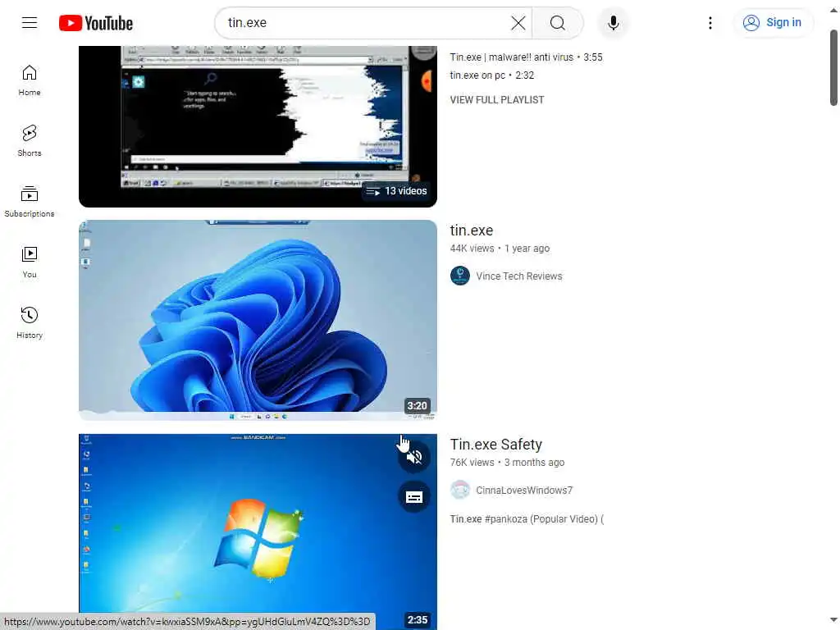Play 'Tin.exe | malware!! anti virus' video
This screenshot has width=840, height=630.
(526, 57)
